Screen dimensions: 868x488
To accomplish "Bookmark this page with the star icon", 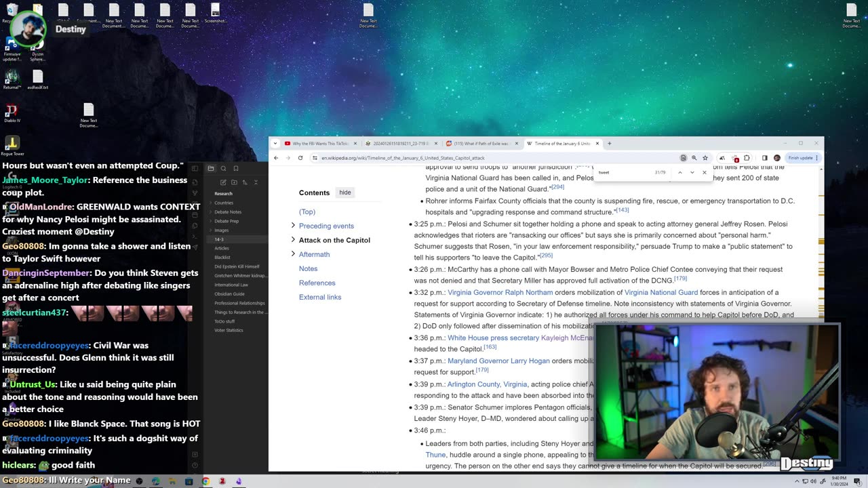I will pos(705,158).
